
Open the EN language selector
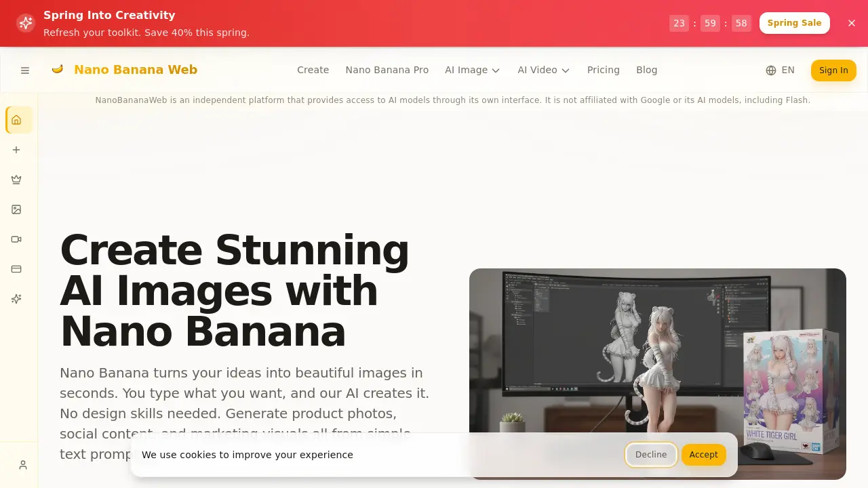[x=780, y=70]
